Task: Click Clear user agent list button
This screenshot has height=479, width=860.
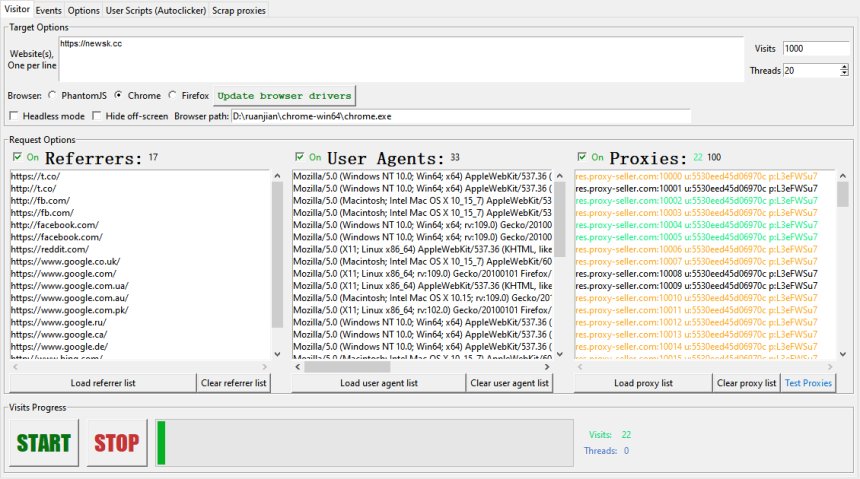Action: pos(509,383)
